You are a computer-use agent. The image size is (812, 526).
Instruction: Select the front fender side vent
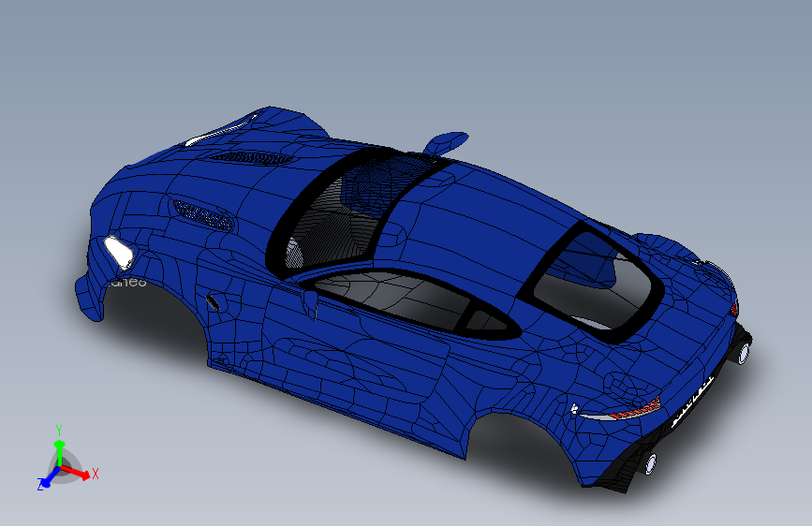(x=213, y=303)
